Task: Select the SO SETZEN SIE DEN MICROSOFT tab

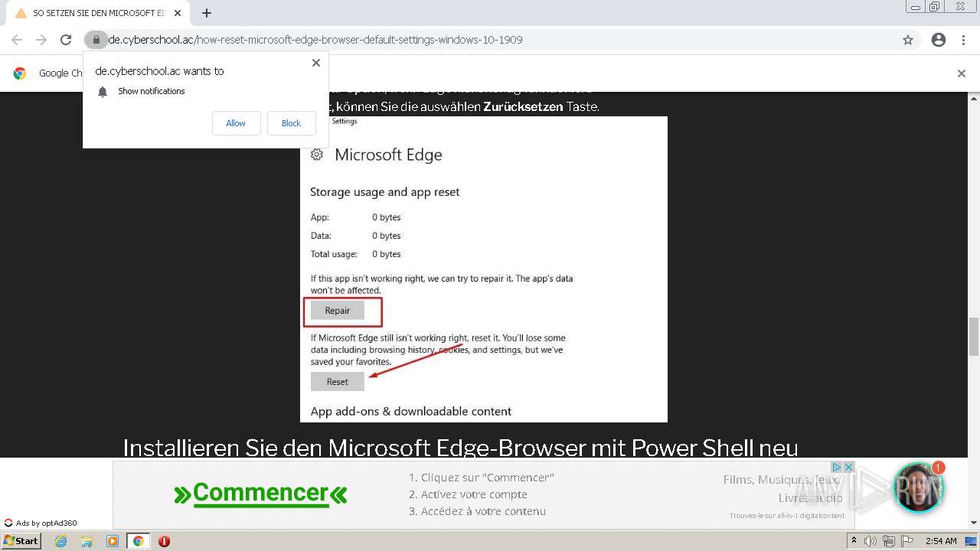Action: [98, 13]
